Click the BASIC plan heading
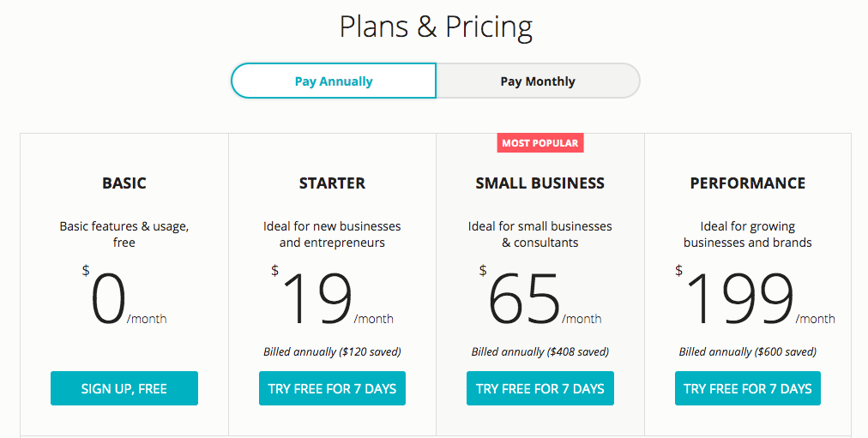Screen dimensions: 868x438 [x=124, y=183]
